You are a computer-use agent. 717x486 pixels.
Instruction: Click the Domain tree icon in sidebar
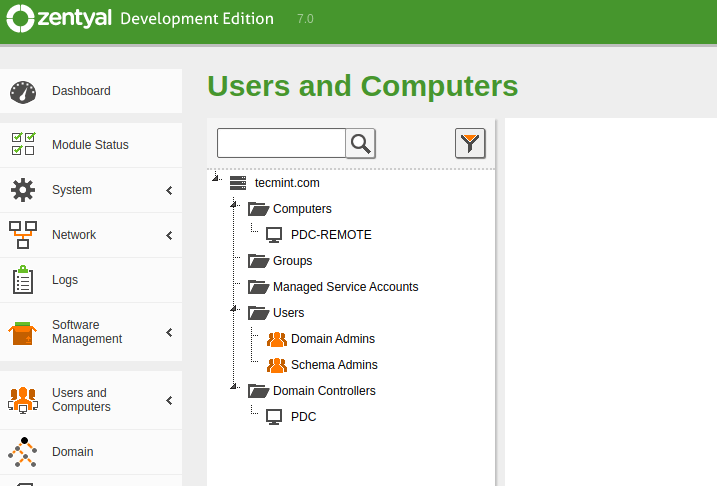tap(22, 452)
